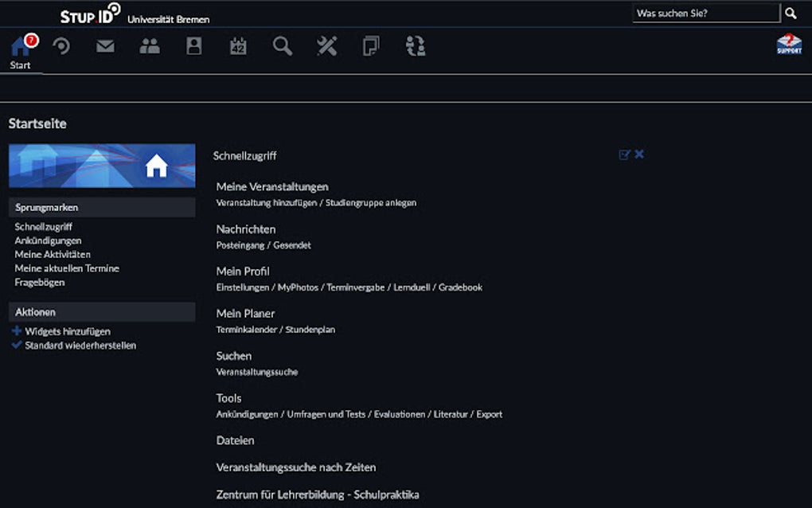Click the Aktionen section header
This screenshot has height=508, width=812.
pyautogui.click(x=102, y=312)
